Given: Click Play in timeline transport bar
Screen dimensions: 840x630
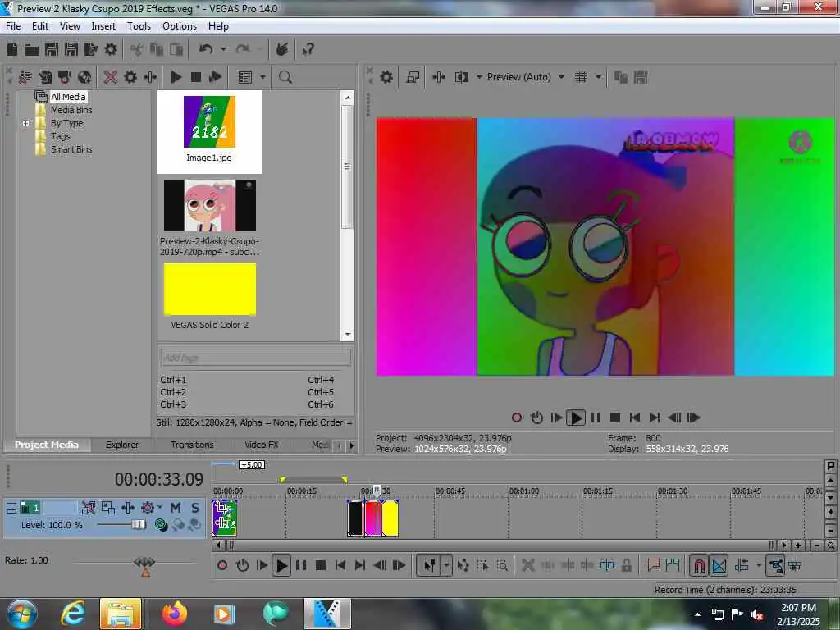Looking at the screenshot, I should pos(281,565).
